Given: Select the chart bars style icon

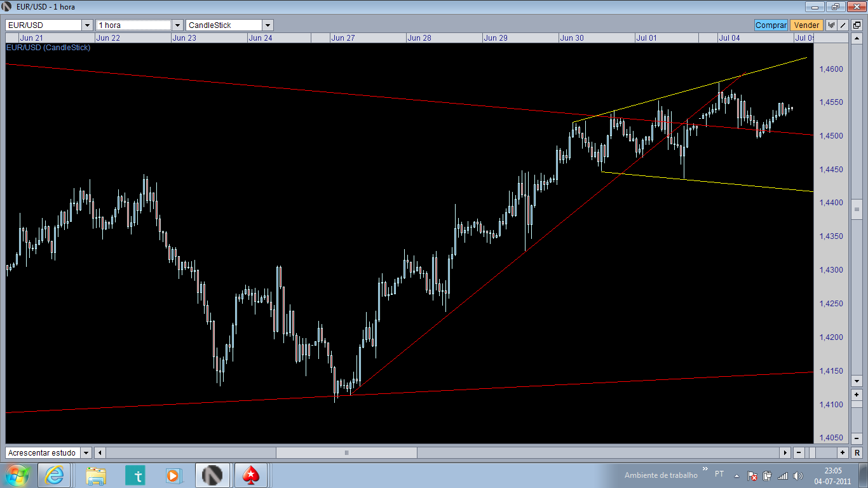Looking at the screenshot, I should [831, 25].
